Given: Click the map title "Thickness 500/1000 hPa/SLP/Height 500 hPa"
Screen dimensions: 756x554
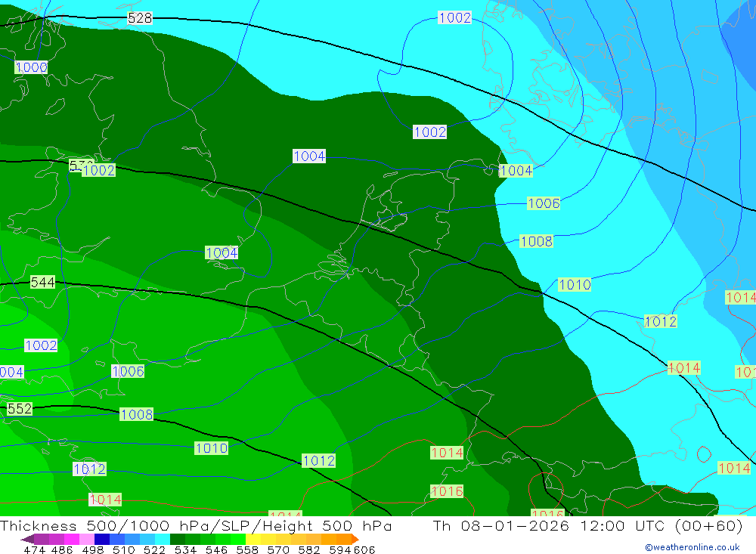Looking at the screenshot, I should coord(196,525).
